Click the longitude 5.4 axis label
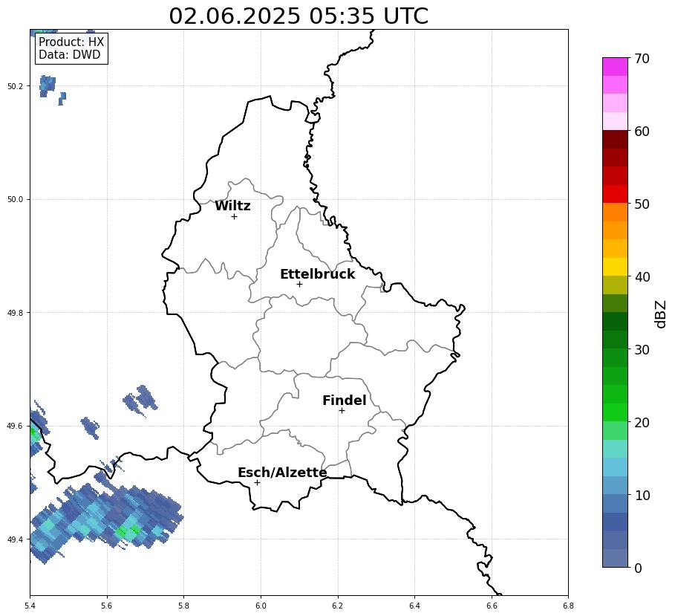Image resolution: width=675 pixels, height=616 pixels. click(x=30, y=606)
